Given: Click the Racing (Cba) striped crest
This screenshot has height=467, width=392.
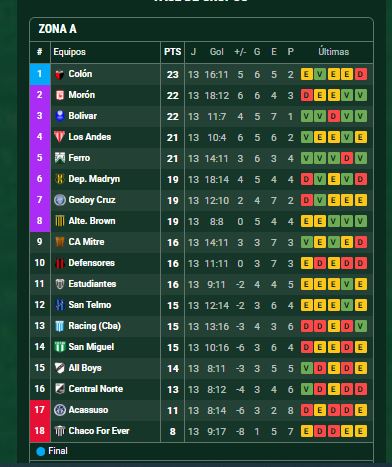Looking at the screenshot, I should (x=60, y=326).
